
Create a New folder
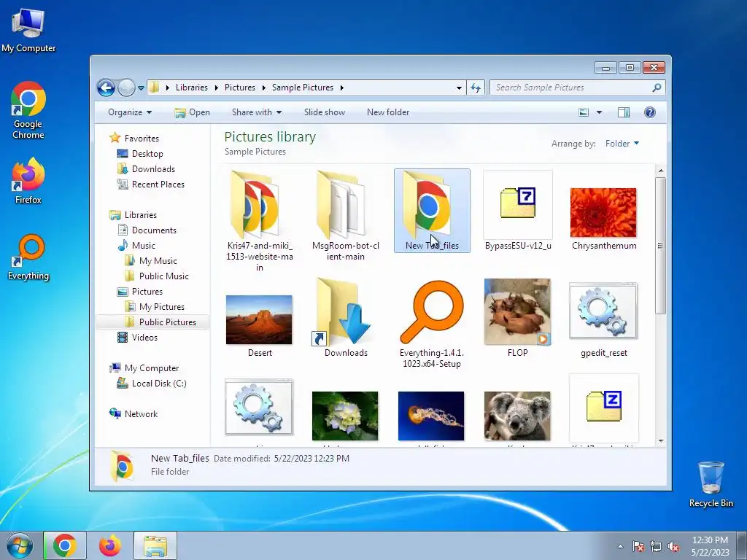coord(388,112)
